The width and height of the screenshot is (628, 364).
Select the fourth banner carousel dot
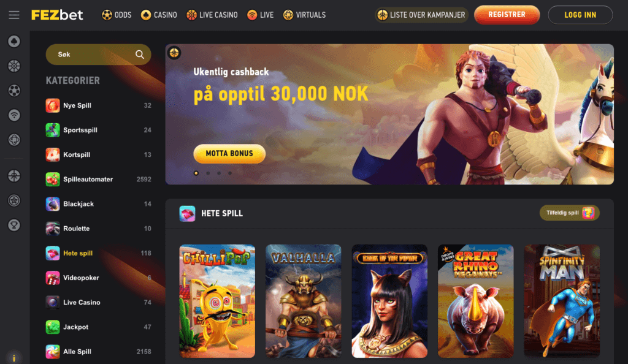230,173
